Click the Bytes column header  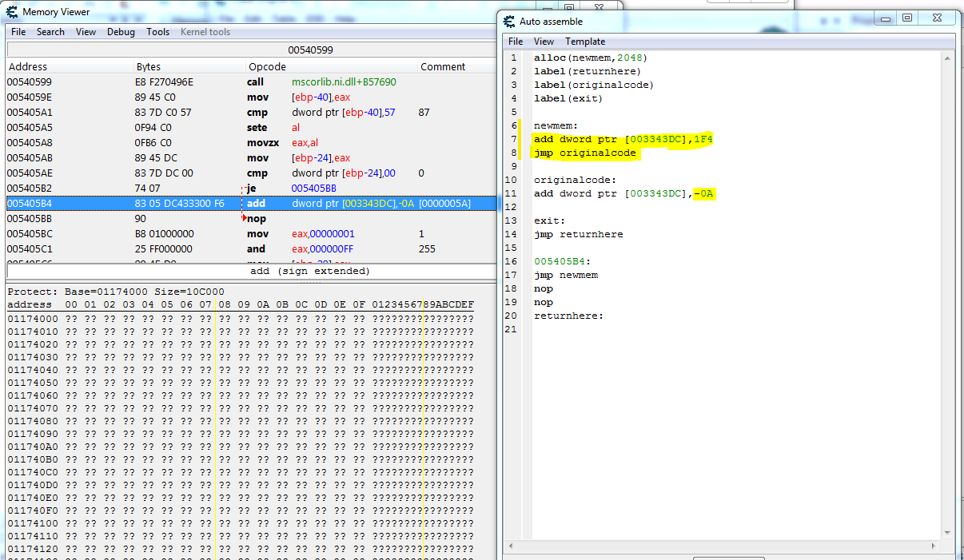click(149, 67)
